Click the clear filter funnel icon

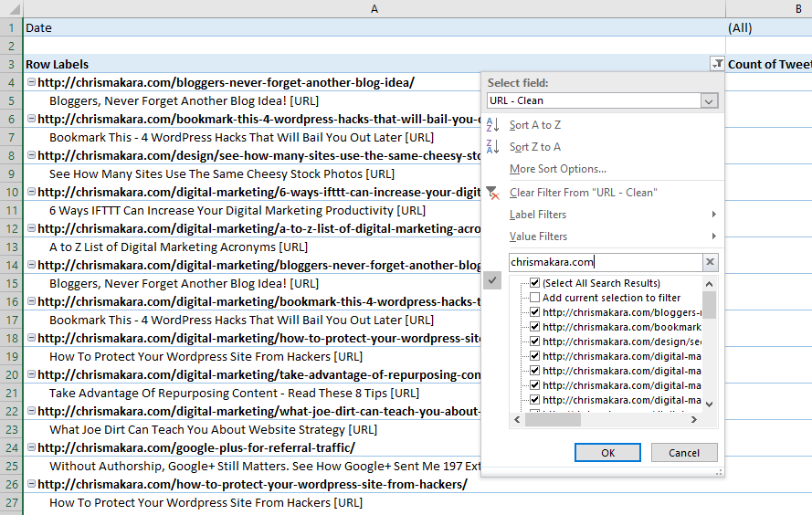click(x=493, y=193)
